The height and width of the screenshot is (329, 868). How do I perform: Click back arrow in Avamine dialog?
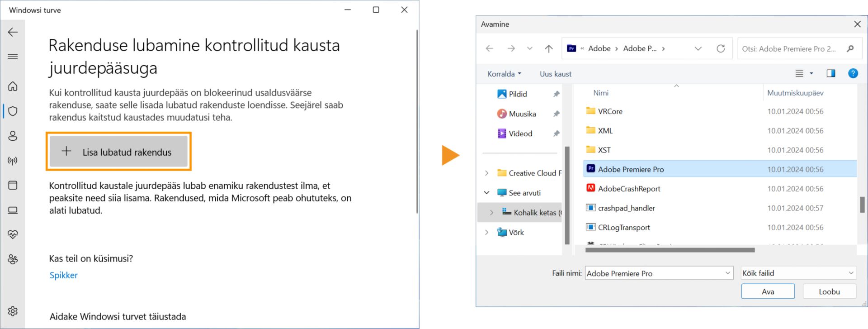(490, 48)
